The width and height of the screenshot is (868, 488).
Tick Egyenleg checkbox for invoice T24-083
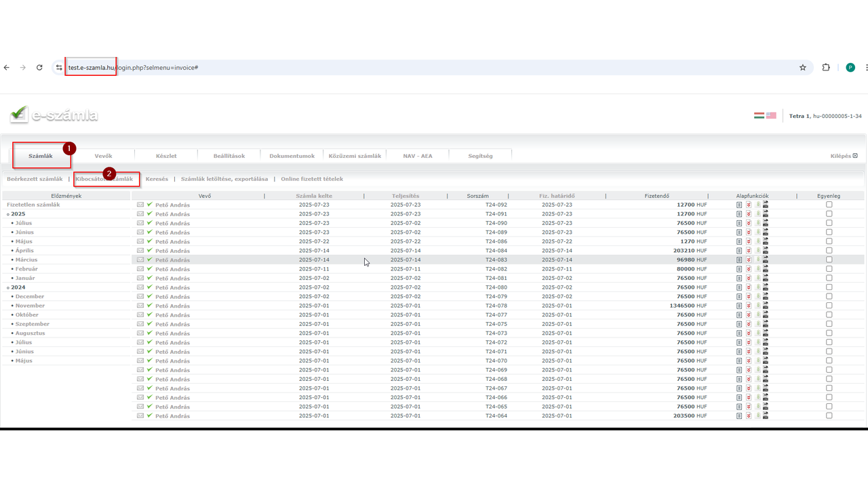coord(829,260)
